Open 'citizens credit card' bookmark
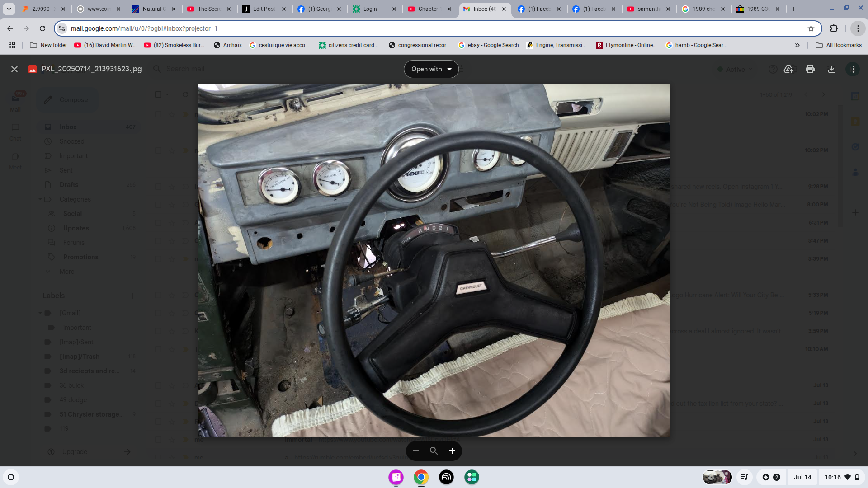The height and width of the screenshot is (488, 868). [349, 45]
